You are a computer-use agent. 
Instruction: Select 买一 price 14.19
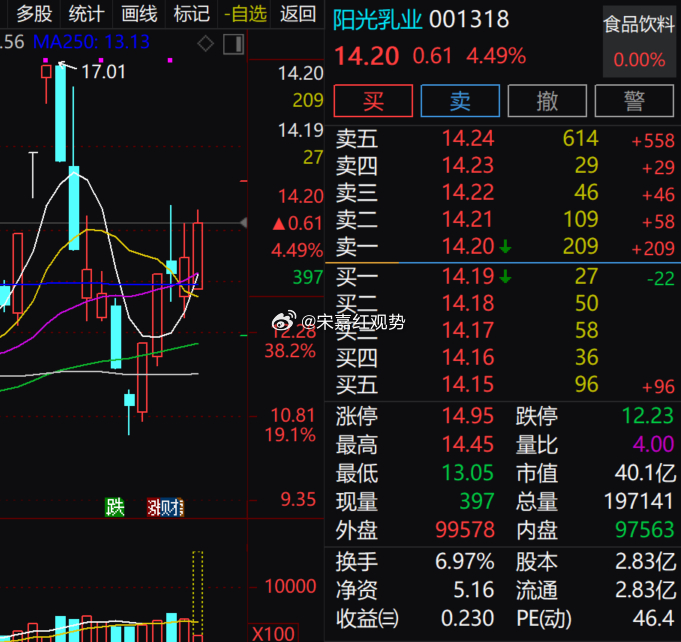pyautogui.click(x=468, y=276)
